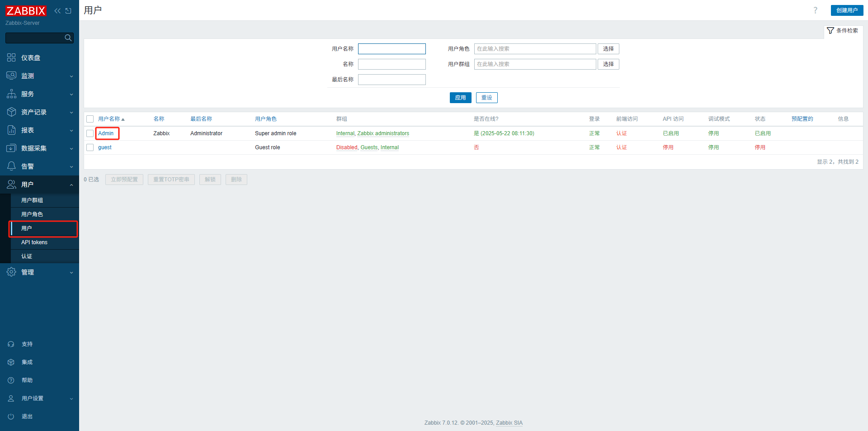
Task: Open the guest user link
Action: coord(105,147)
